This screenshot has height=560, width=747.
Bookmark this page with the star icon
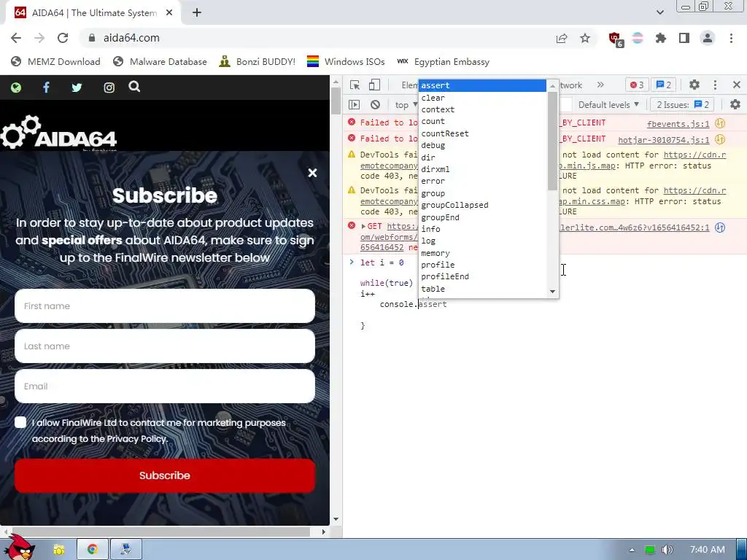(585, 38)
